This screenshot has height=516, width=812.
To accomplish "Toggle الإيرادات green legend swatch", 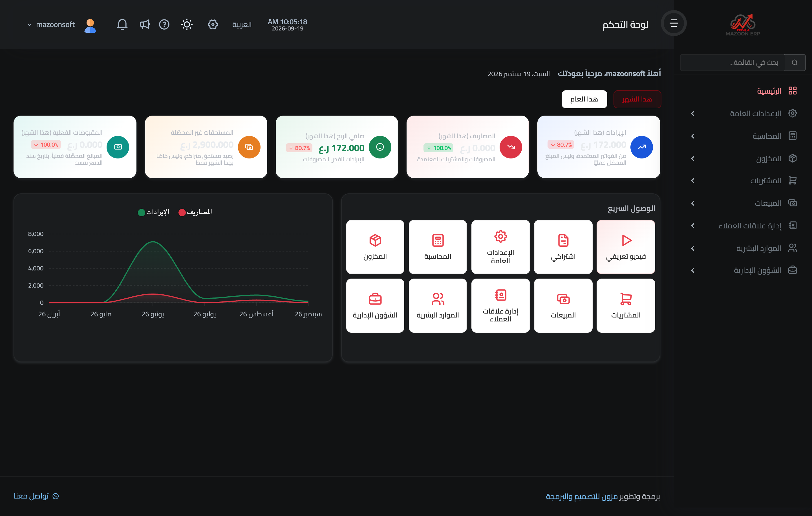I will click(142, 213).
